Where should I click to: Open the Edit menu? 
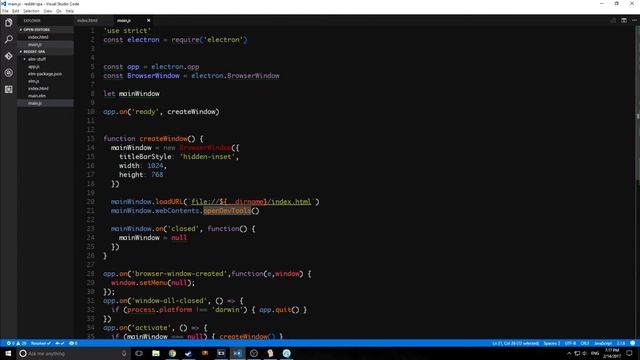coord(16,11)
